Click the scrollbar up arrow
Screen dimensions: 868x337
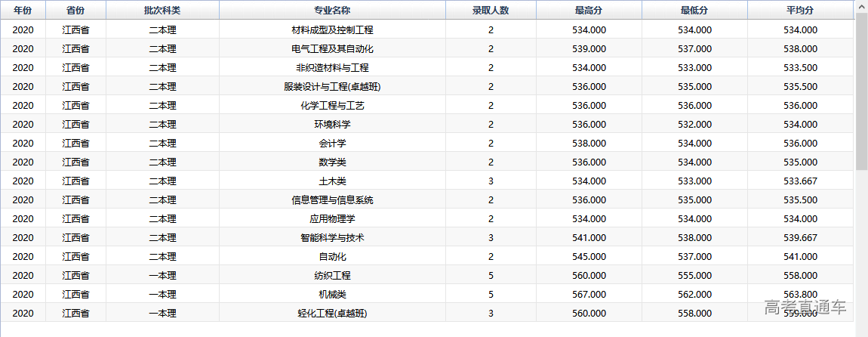pos(861,6)
